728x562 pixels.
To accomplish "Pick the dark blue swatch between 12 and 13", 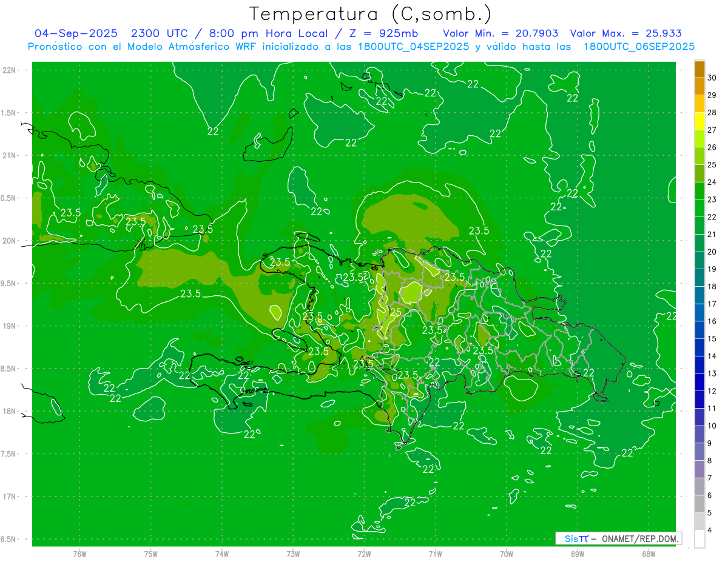I will click(x=699, y=383).
